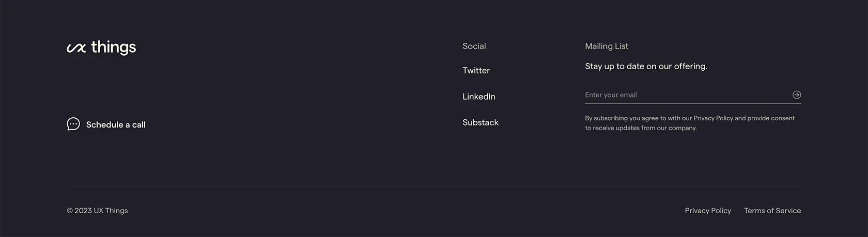Screen dimensions: 868x237
Task: Click 'Stay up to date' tagline text
Action: click(646, 66)
